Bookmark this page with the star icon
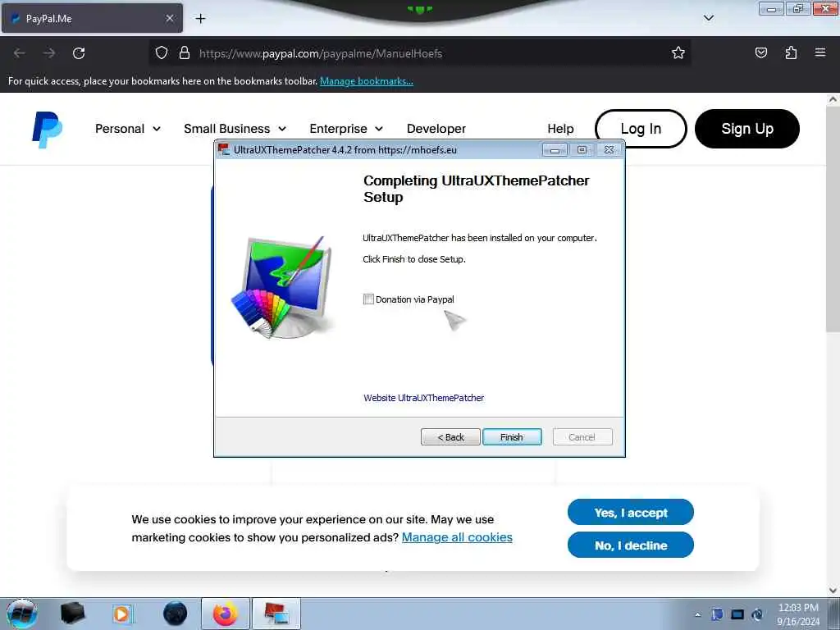This screenshot has width=840, height=630. tap(678, 53)
